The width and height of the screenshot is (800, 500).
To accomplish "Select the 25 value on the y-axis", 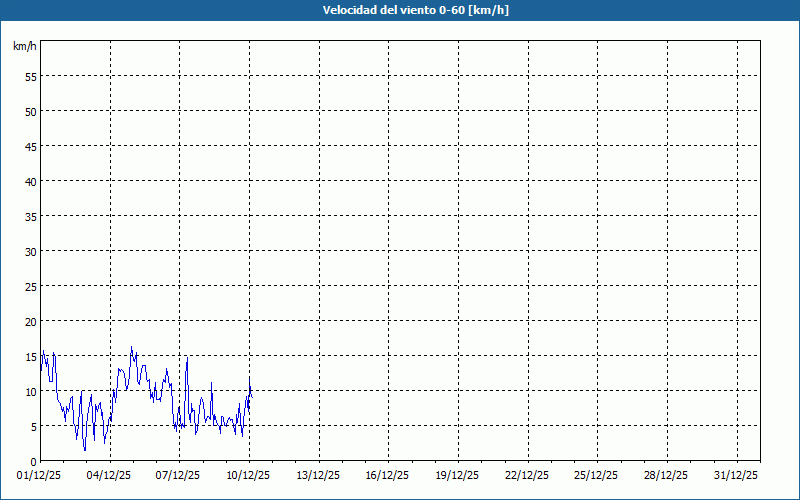I will (31, 286).
